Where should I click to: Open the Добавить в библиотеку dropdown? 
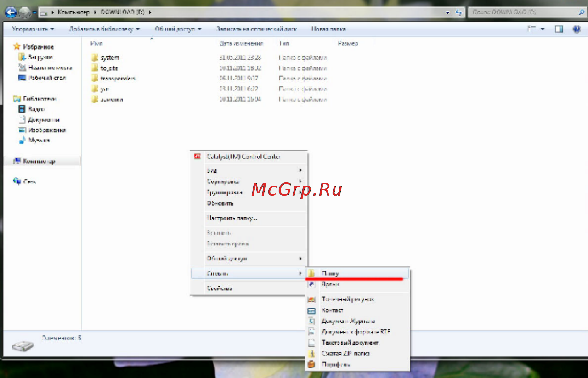(104, 29)
